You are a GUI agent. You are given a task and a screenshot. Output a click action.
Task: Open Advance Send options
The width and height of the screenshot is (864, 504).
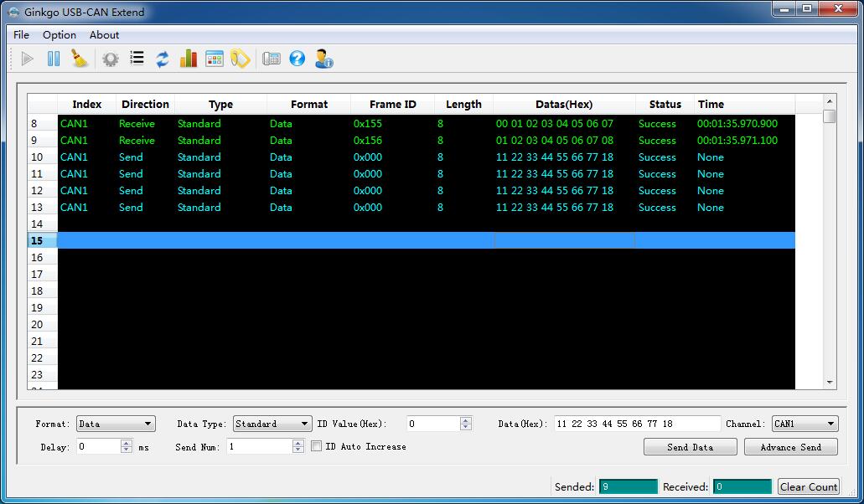[790, 446]
